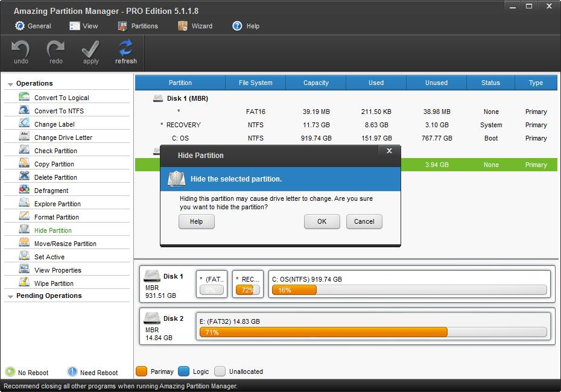Image resolution: width=561 pixels, height=392 pixels.
Task: Click C: OS(NTFS) 919.74 GB label
Action: [x=306, y=279]
